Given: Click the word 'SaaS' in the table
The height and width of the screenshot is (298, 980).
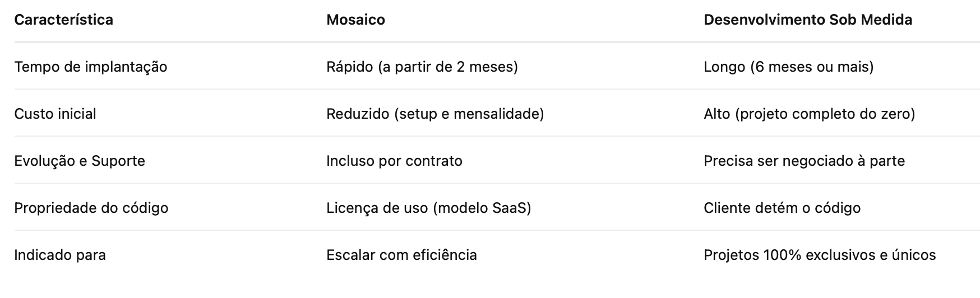Looking at the screenshot, I should (509, 208).
